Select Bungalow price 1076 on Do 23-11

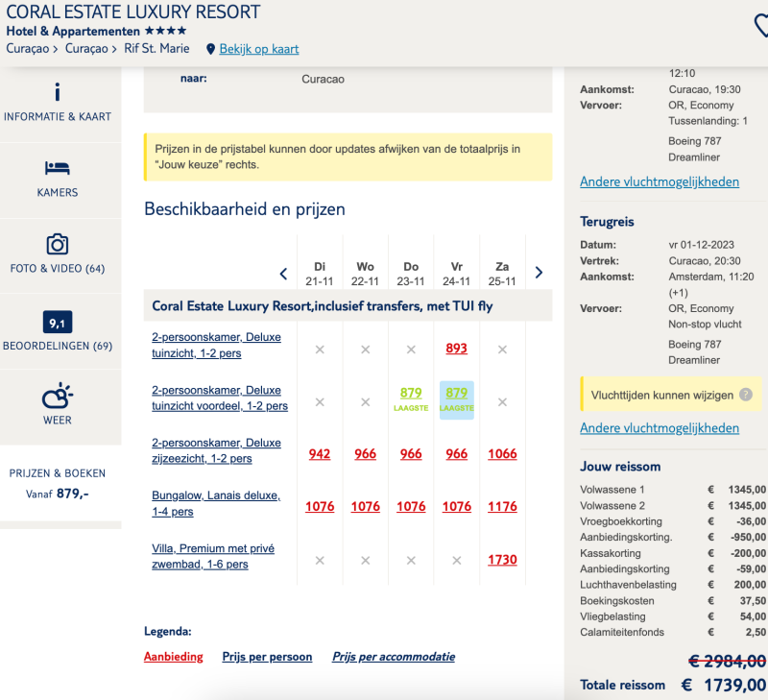point(411,506)
